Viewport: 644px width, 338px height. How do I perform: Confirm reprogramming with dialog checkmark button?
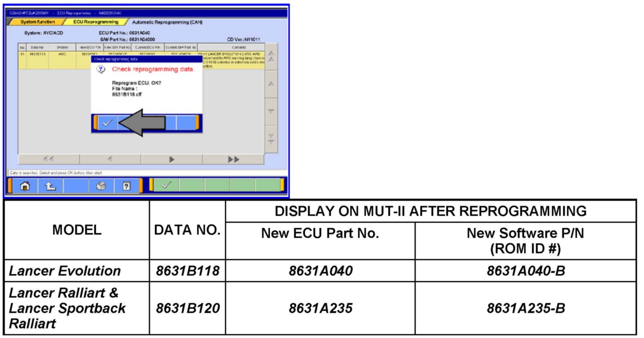[x=107, y=123]
